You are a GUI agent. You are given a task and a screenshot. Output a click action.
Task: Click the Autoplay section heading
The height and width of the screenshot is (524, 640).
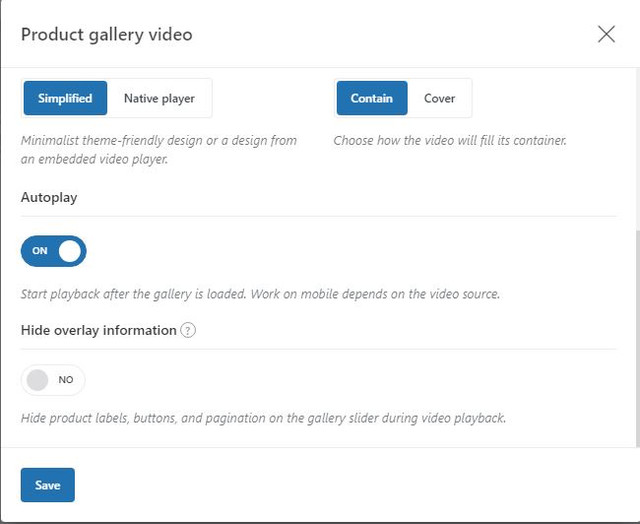tap(49, 198)
